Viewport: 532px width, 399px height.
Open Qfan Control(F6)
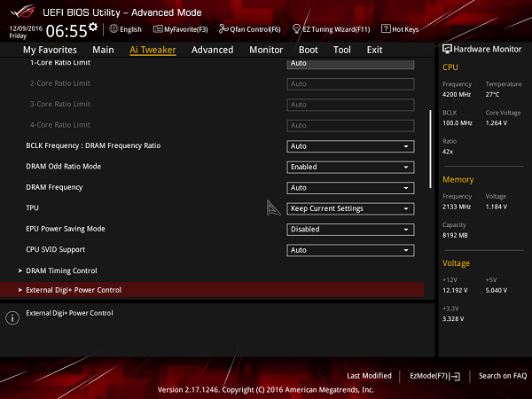[x=250, y=29]
